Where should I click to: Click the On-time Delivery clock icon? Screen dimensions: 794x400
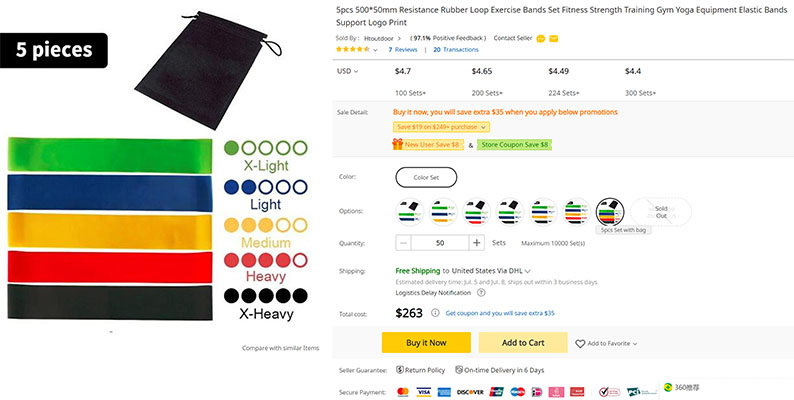[x=457, y=371]
